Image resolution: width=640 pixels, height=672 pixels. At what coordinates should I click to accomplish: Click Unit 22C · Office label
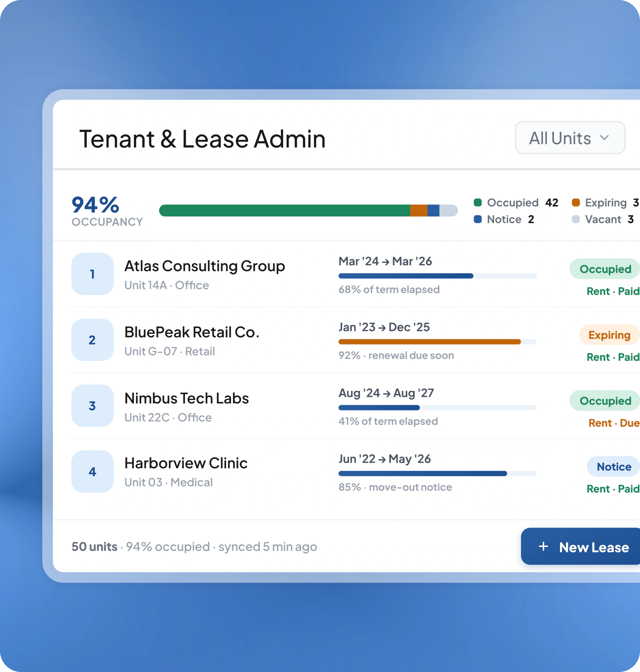pos(168,417)
